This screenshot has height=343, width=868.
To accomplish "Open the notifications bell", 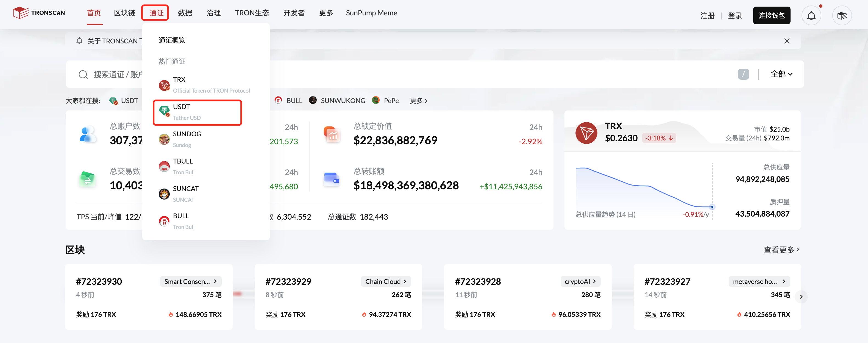I will coord(811,15).
